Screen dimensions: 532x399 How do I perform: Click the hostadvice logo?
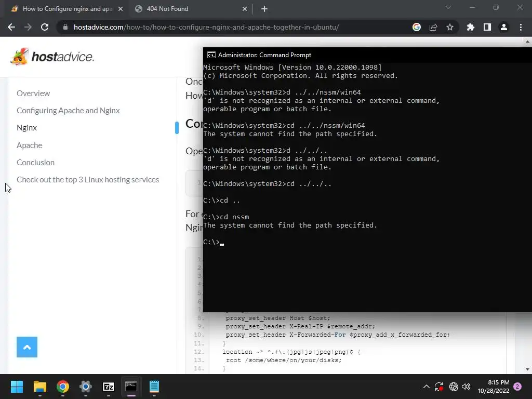pos(52,56)
